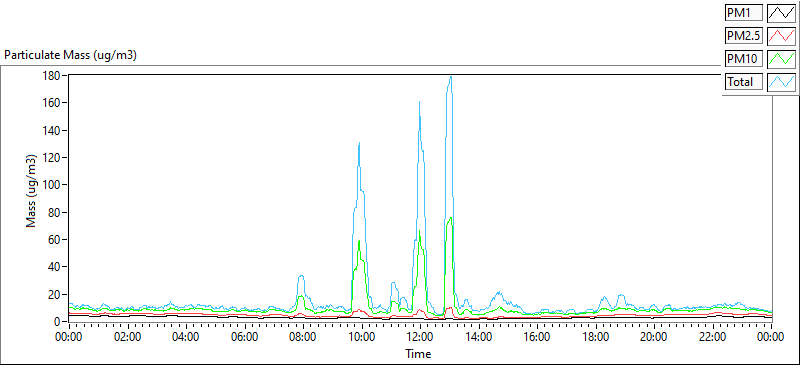The width and height of the screenshot is (800, 365).
Task: Click the PM1 black plot line icon
Action: [781, 13]
